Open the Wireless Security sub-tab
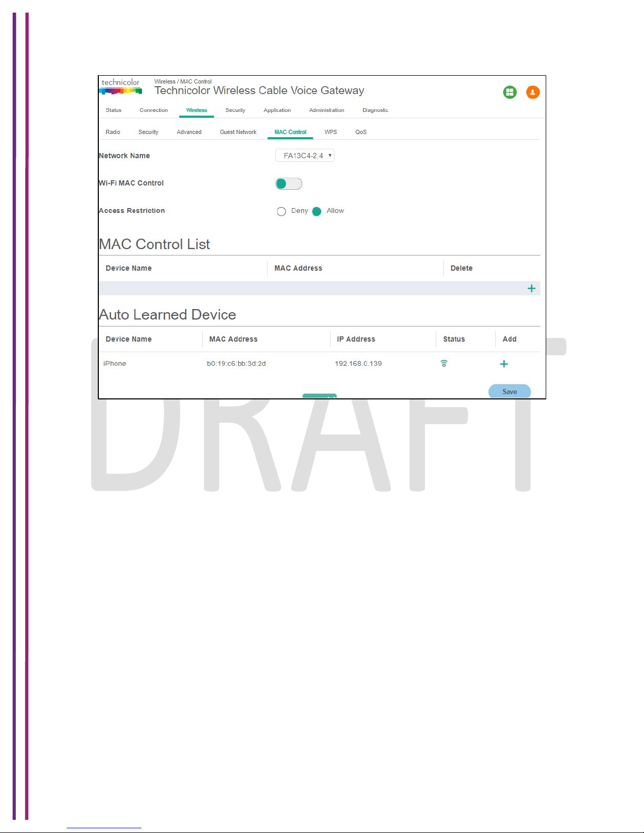Screen dimensions: 644x833 point(148,132)
